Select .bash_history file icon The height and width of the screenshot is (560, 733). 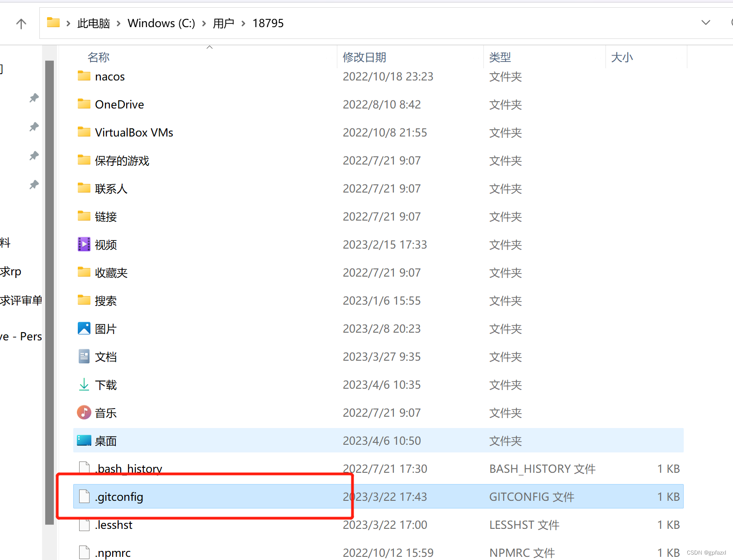pyautogui.click(x=84, y=468)
